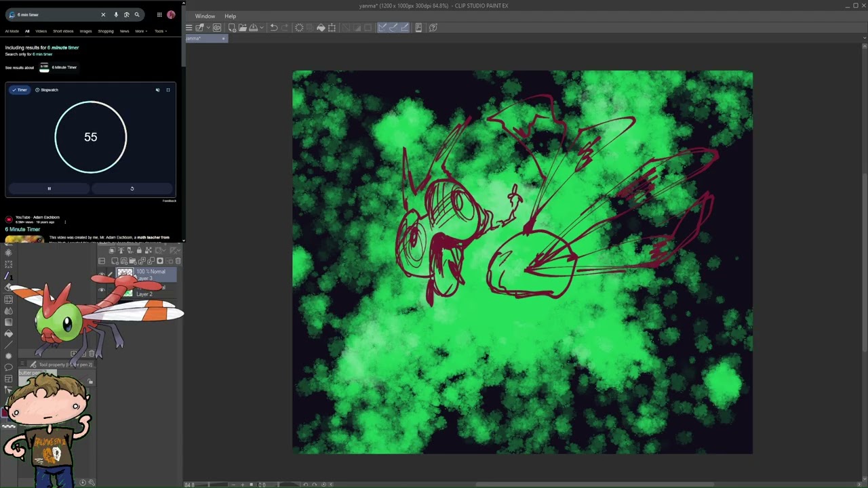The width and height of the screenshot is (868, 488).
Task: Open the Images results tab
Action: [85, 31]
